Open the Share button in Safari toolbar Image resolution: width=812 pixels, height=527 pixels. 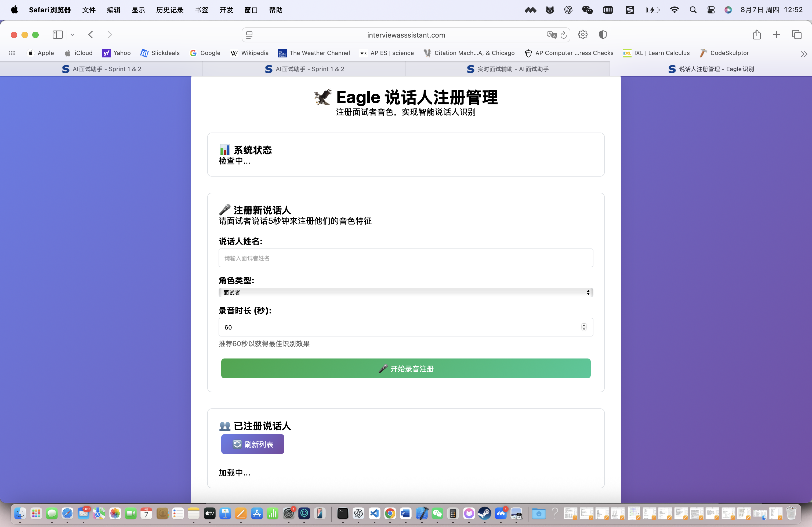757,35
